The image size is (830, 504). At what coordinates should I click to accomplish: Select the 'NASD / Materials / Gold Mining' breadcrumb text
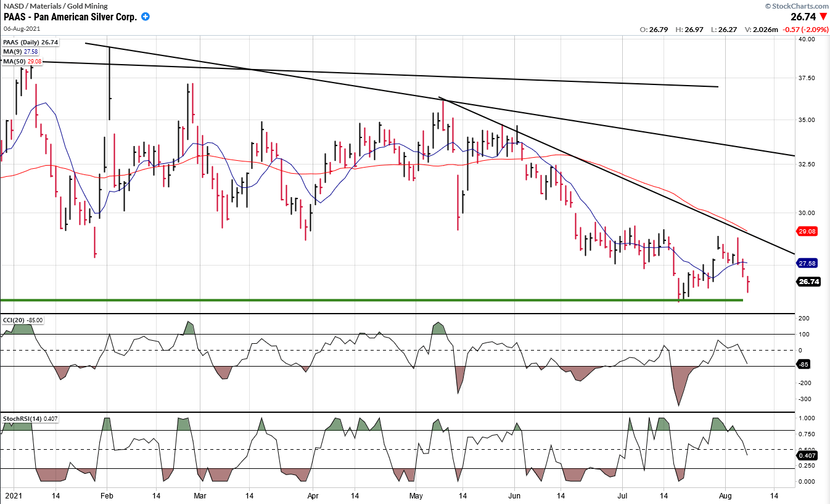(55, 6)
